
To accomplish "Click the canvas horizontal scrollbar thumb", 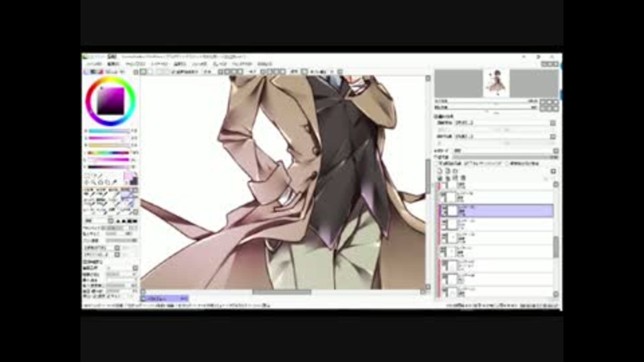I will click(282, 292).
